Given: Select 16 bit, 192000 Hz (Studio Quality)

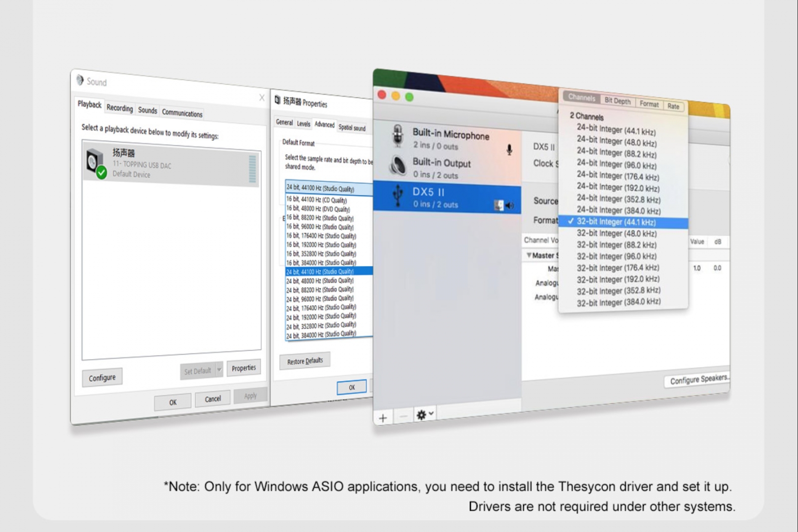Looking at the screenshot, I should (x=321, y=245).
